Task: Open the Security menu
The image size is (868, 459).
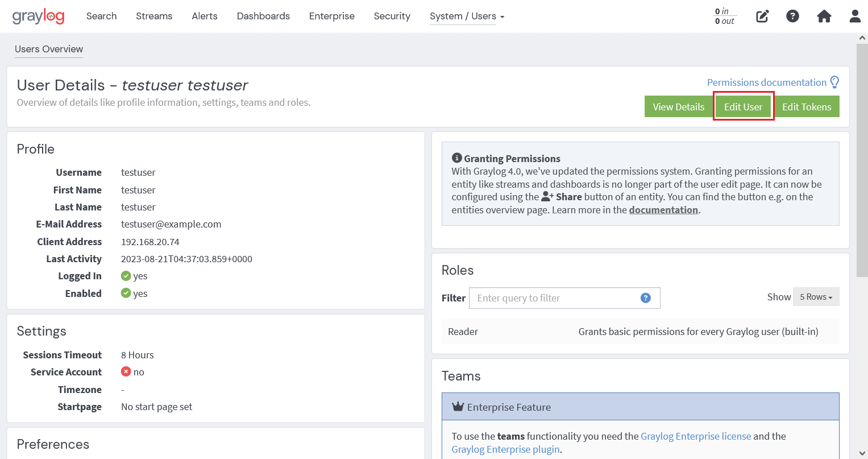Action: pos(392,16)
